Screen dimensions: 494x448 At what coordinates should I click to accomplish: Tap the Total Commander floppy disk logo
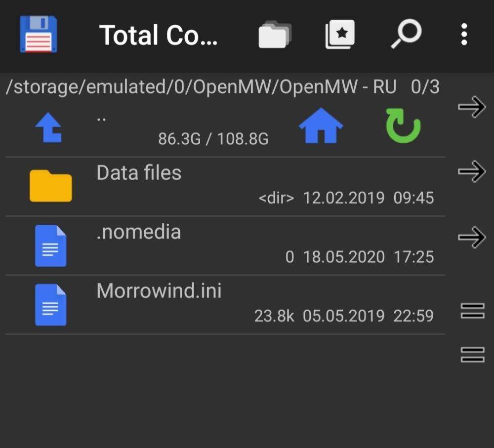coord(39,35)
